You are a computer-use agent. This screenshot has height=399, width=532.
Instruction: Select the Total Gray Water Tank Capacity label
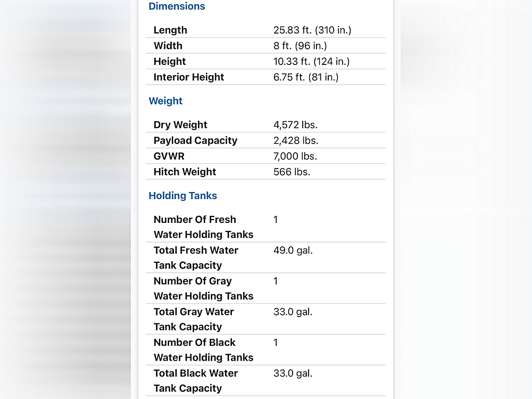coord(193,319)
